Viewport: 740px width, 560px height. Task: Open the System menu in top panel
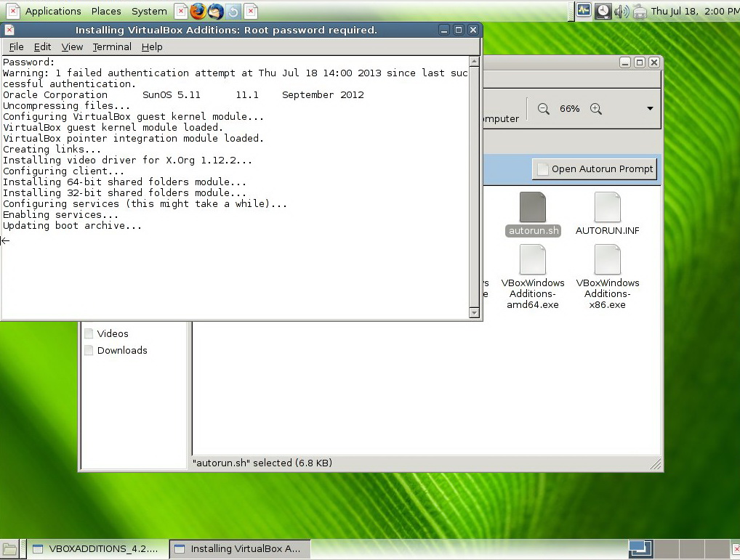point(149,11)
